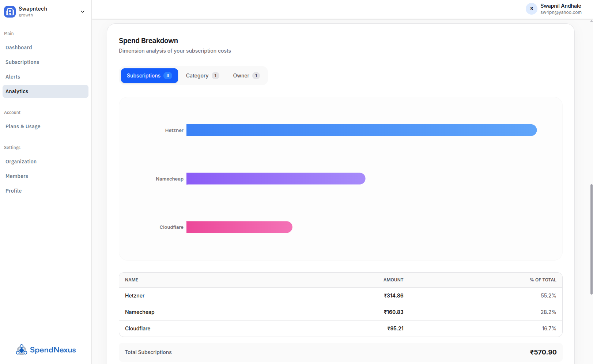
Task: Select Analytics in the sidebar
Action: coord(17,91)
